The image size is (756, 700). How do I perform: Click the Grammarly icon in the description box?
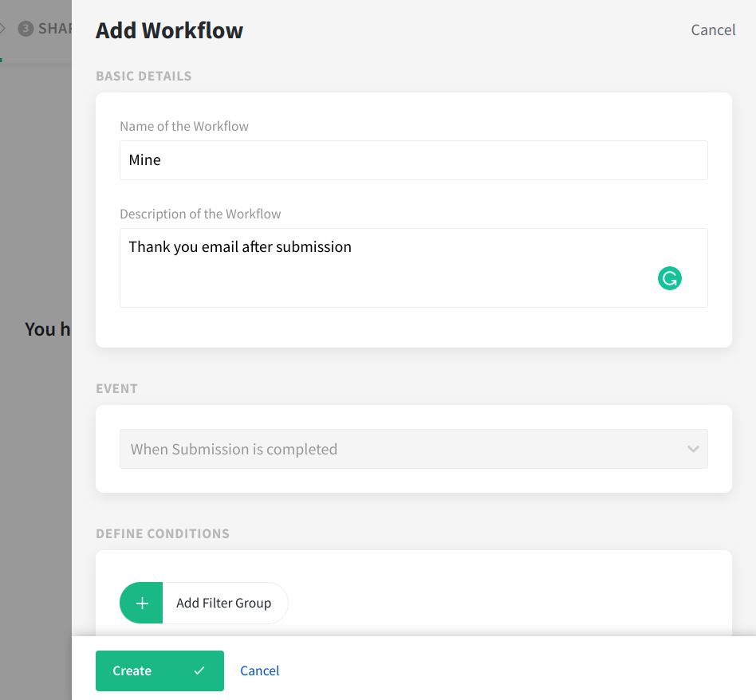pos(670,278)
